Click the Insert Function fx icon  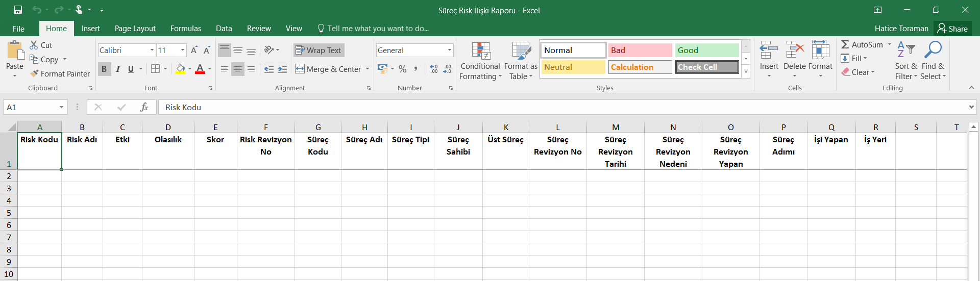pyautogui.click(x=144, y=107)
